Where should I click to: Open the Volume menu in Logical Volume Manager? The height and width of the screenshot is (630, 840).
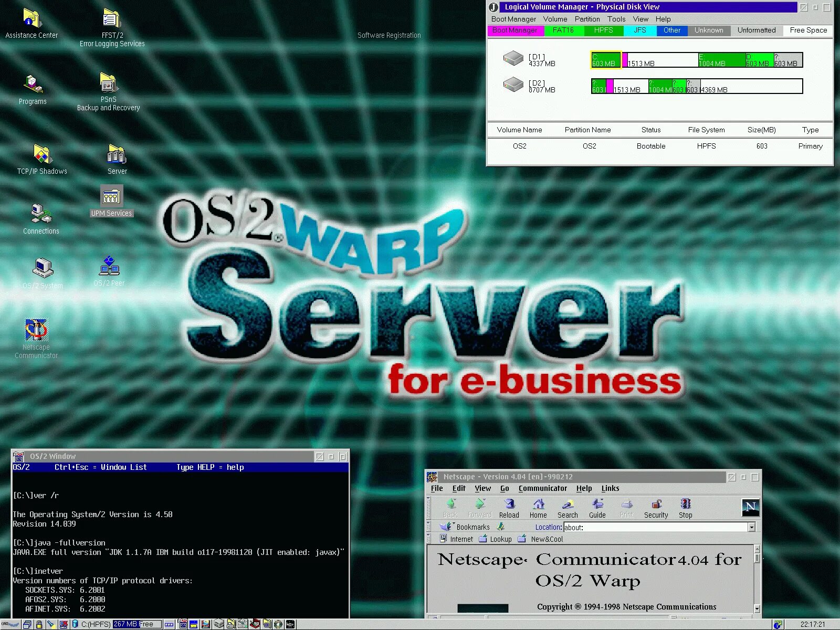point(555,19)
